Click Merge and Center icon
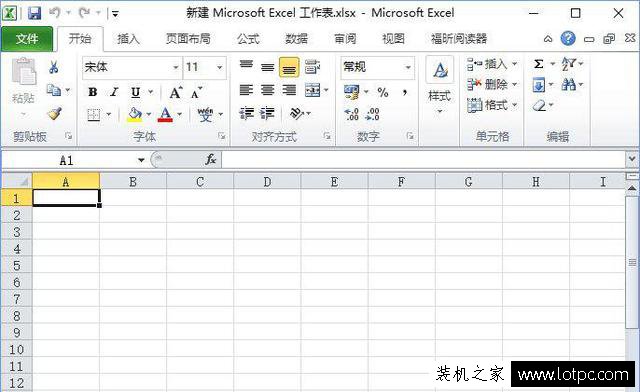Viewport: 640px width, 392px height. point(313,90)
